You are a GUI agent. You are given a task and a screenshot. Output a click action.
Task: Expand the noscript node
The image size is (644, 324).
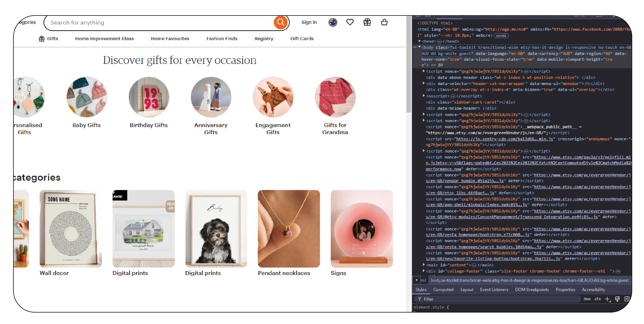tap(424, 96)
